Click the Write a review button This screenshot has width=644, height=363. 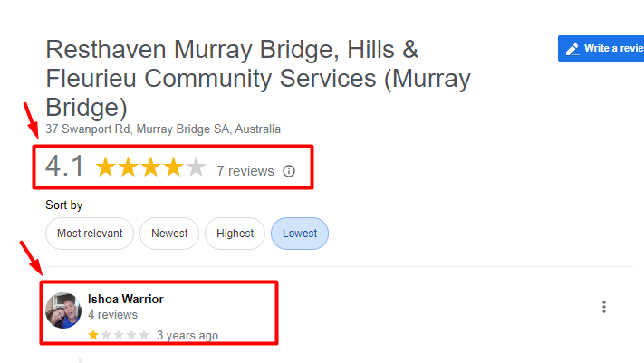pyautogui.click(x=601, y=49)
